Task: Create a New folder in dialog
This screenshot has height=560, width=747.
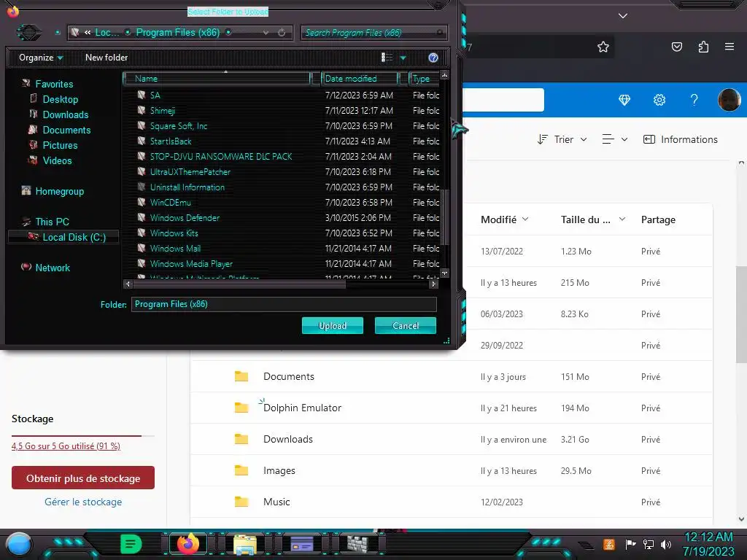Action: pos(107,58)
